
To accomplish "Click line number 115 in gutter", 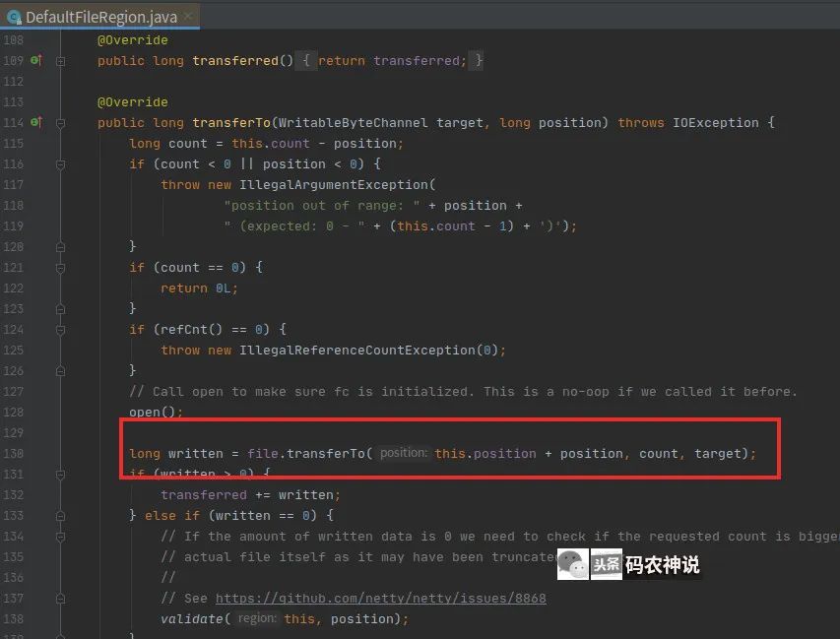I will 13,144.
